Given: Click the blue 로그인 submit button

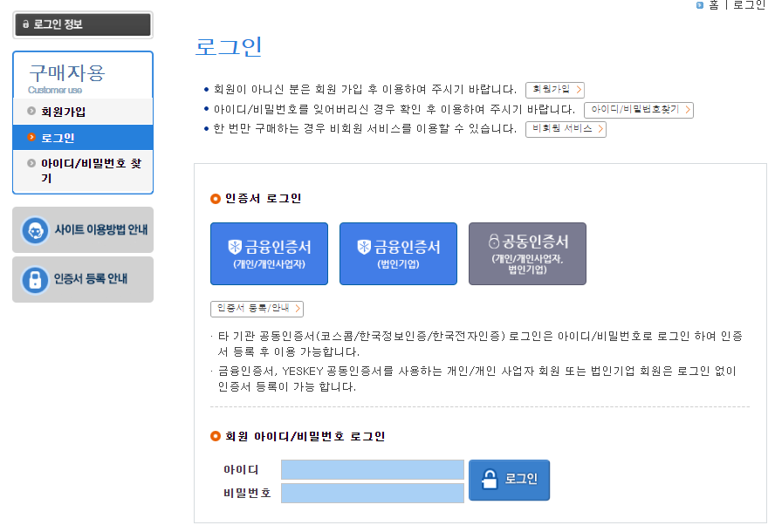Looking at the screenshot, I should click(509, 481).
